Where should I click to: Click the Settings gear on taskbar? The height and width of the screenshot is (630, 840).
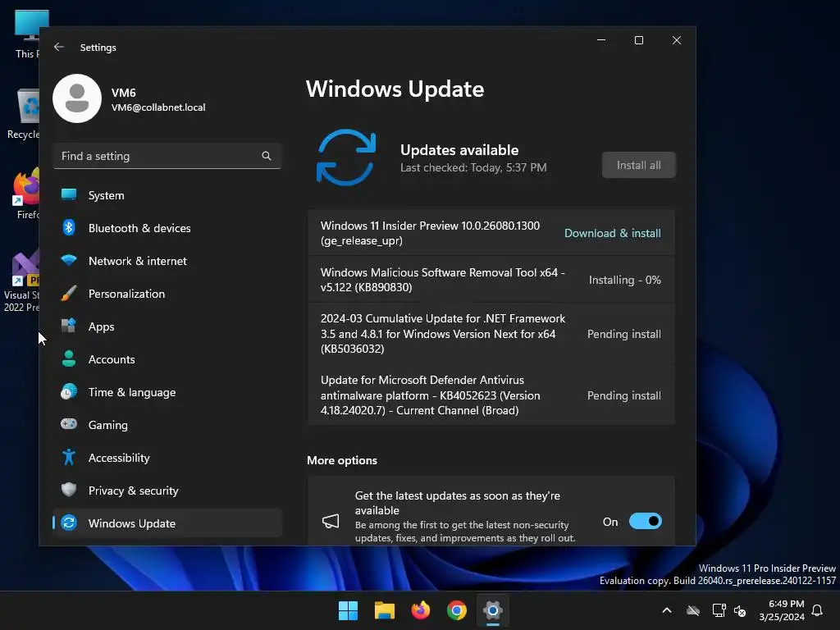(493, 610)
